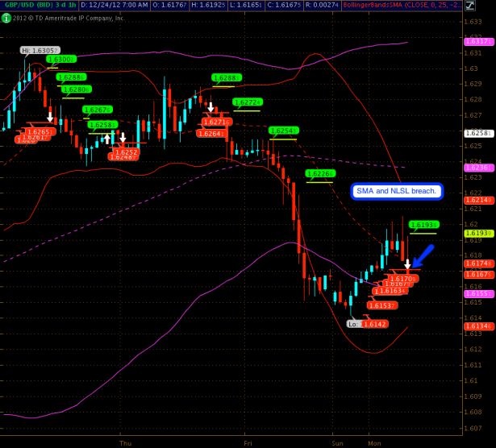Click the 1.6258 gray price axis label

point(478,133)
